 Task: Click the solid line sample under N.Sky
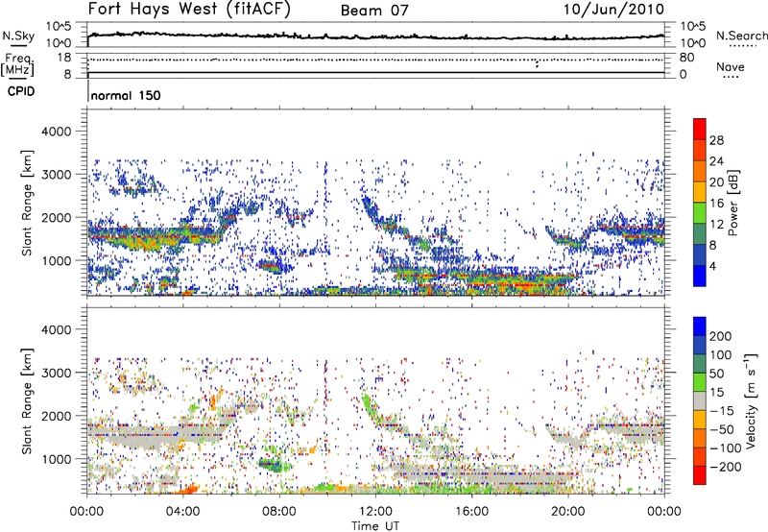[18, 45]
